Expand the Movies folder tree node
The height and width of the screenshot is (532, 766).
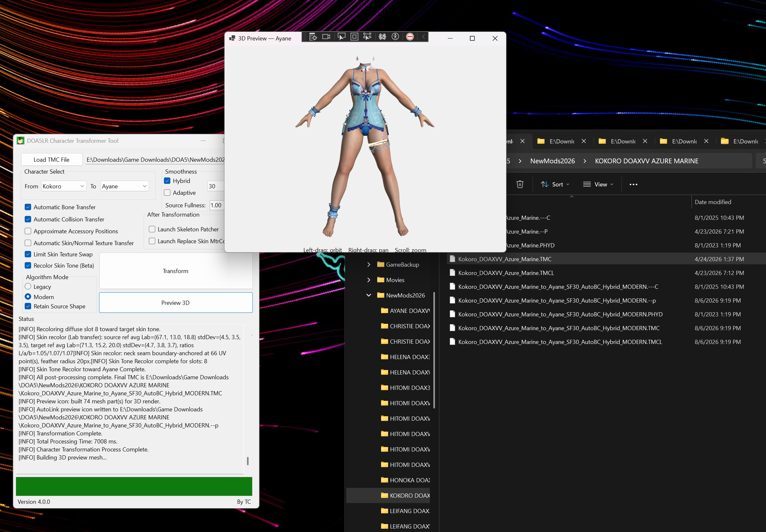(369, 280)
